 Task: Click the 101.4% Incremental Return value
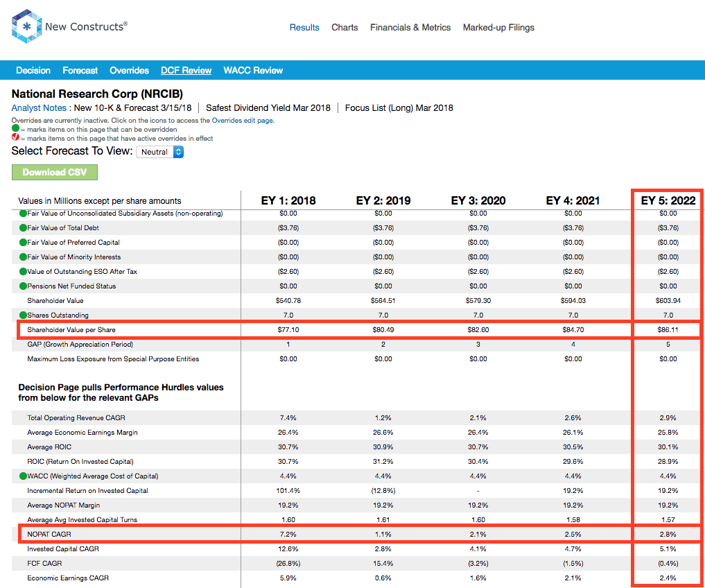[288, 491]
